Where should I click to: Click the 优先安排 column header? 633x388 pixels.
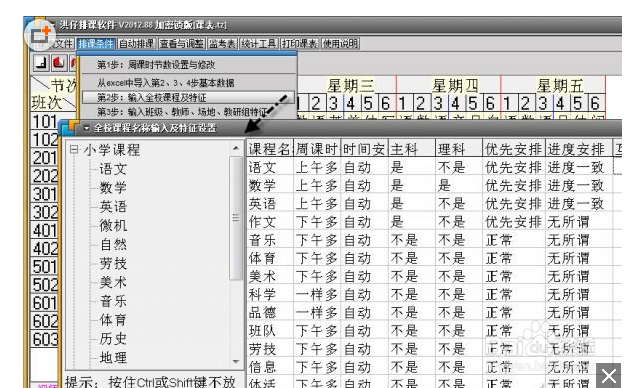514,149
